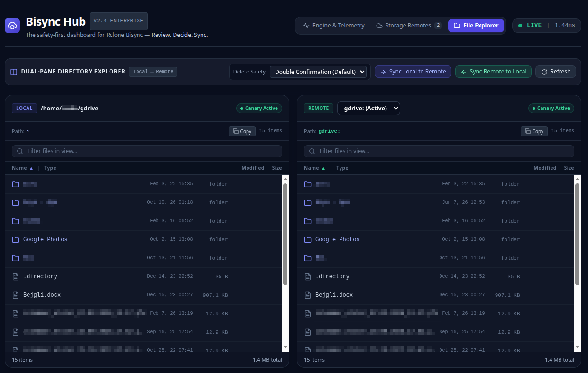Click the V2.4 ENTERPRISE version badge
Image resolution: width=588 pixels, height=373 pixels.
click(119, 21)
